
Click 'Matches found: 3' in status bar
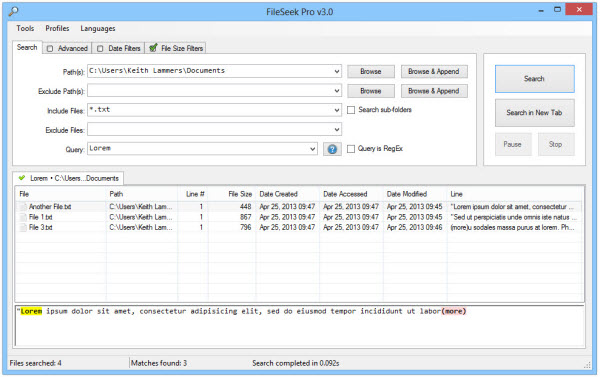pyautogui.click(x=159, y=363)
